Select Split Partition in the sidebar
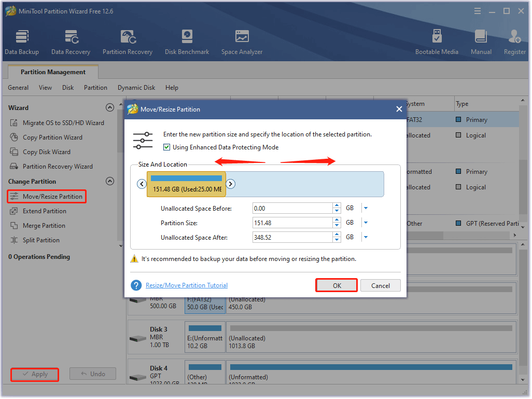Screen dimensions: 532x399 [x=41, y=240]
